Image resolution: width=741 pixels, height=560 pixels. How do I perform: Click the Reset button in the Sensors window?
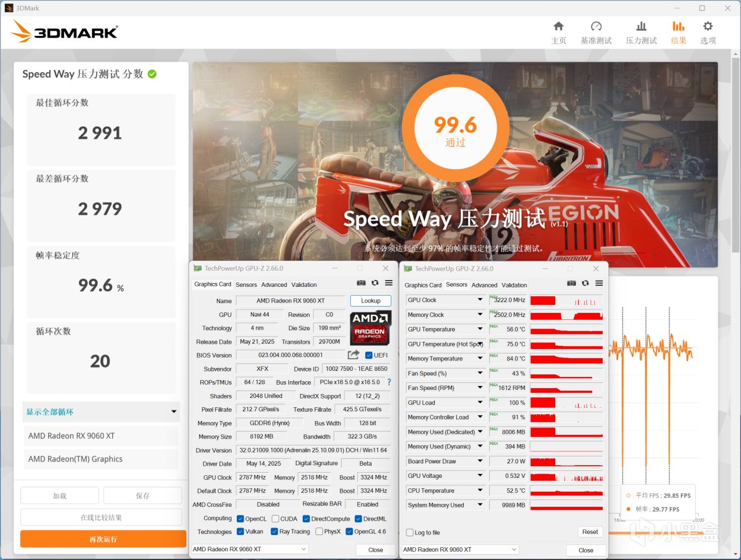click(x=590, y=532)
